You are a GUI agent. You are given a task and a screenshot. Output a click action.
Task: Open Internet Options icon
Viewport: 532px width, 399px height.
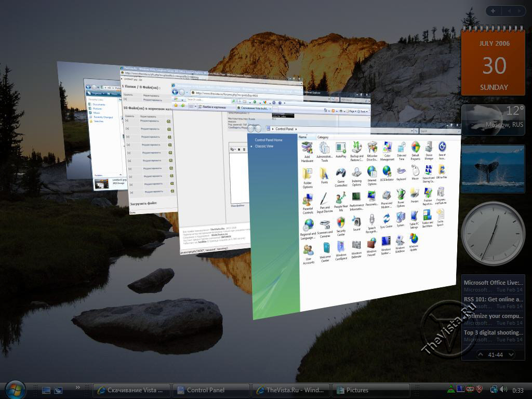tap(372, 172)
